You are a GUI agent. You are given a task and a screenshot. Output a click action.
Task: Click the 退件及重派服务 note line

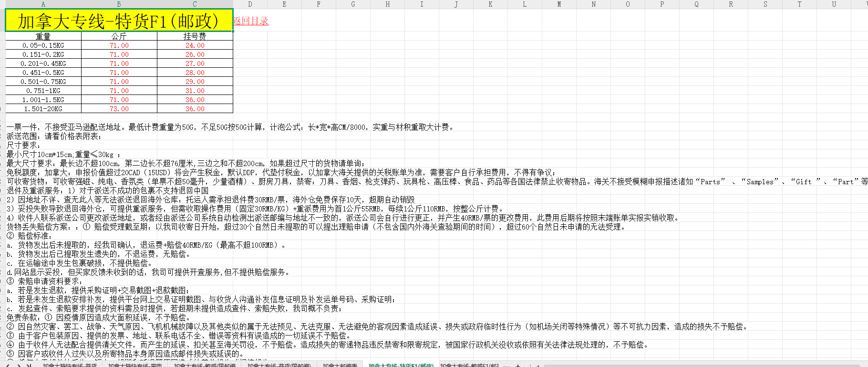(x=107, y=190)
